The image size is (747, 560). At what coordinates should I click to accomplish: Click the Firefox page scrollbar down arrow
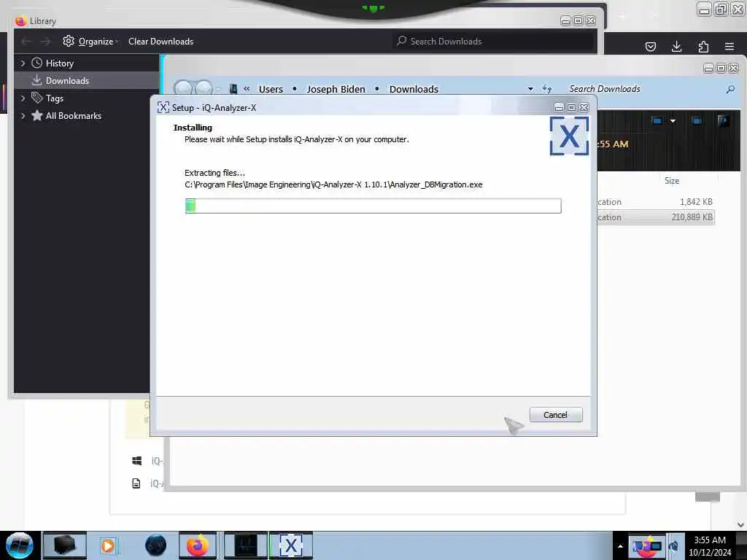click(x=740, y=524)
